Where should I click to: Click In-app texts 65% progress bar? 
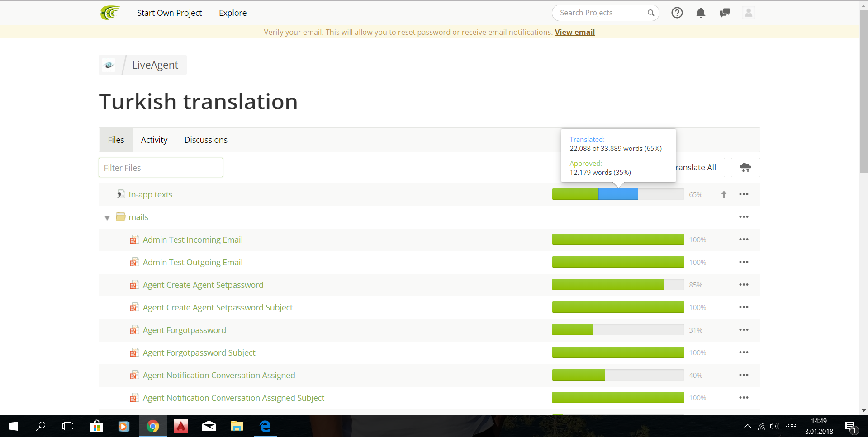click(x=618, y=194)
